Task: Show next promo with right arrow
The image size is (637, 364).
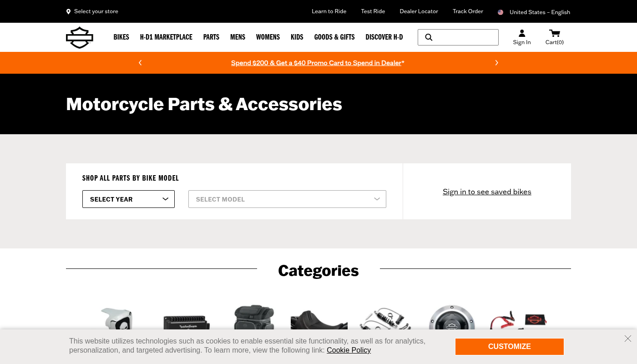Action: [x=496, y=63]
